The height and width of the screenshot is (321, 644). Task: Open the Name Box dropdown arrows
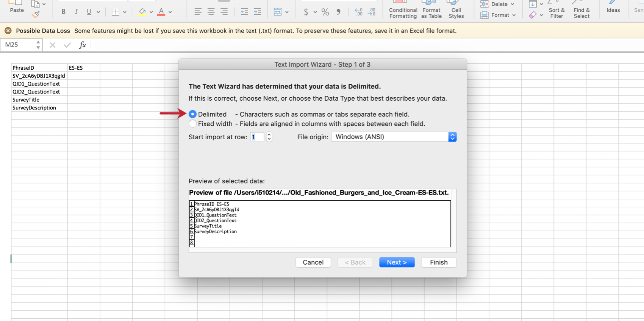pyautogui.click(x=38, y=45)
